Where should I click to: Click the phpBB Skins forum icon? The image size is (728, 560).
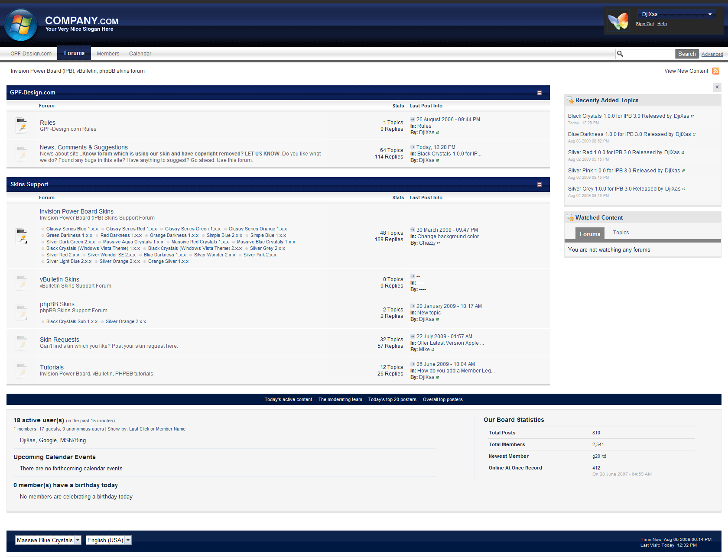(x=21, y=312)
